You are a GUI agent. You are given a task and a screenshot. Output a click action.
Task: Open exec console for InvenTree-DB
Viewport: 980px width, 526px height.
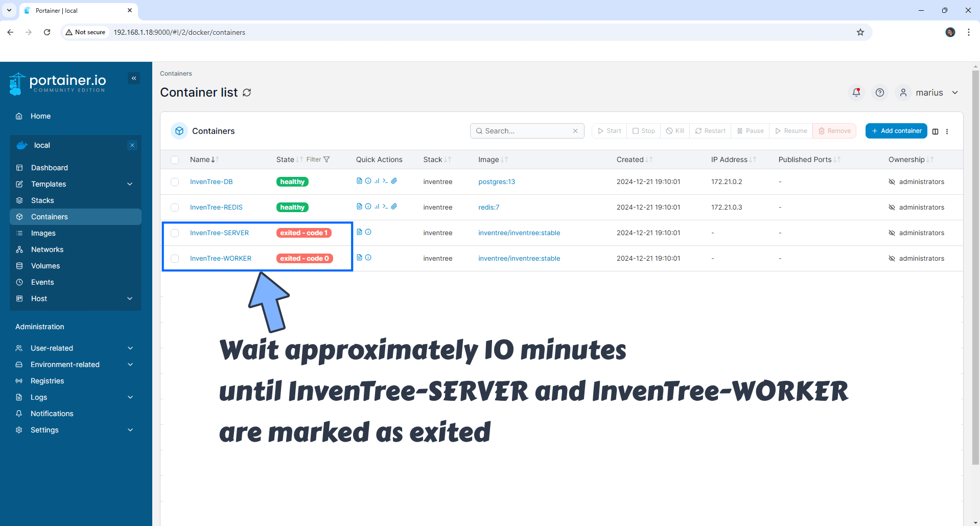tap(385, 181)
